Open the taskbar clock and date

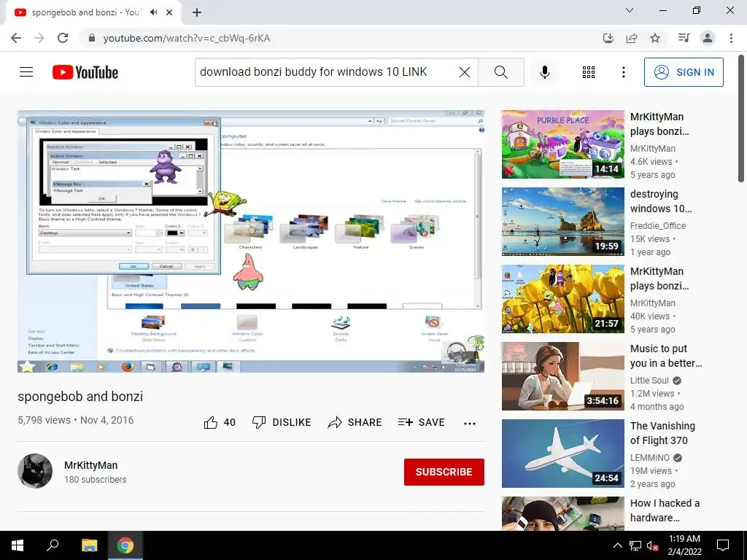point(684,545)
